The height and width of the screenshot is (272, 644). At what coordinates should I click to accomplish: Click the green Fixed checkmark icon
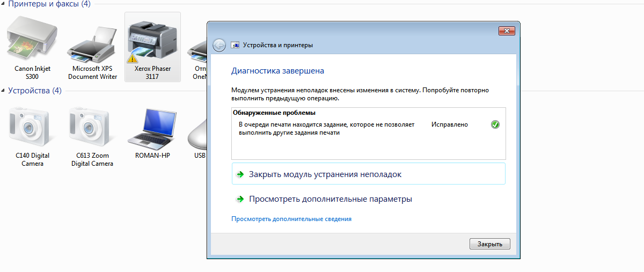[x=495, y=124]
